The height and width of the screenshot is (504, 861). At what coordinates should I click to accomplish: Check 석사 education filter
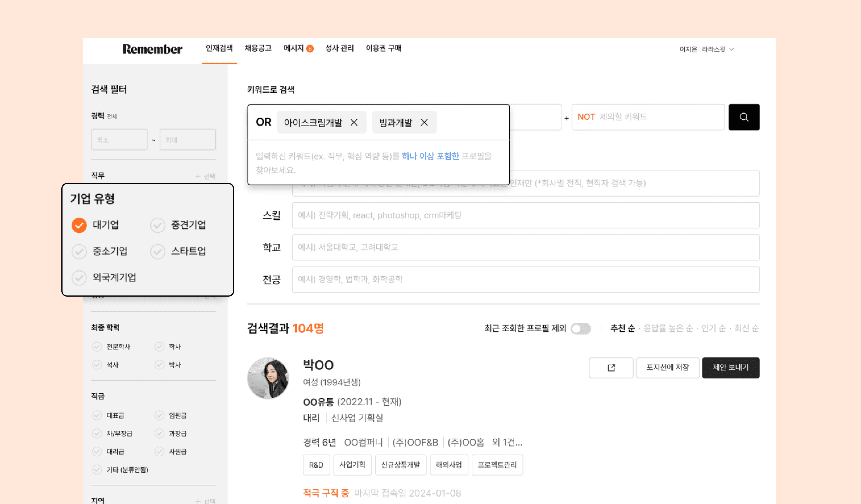point(97,365)
